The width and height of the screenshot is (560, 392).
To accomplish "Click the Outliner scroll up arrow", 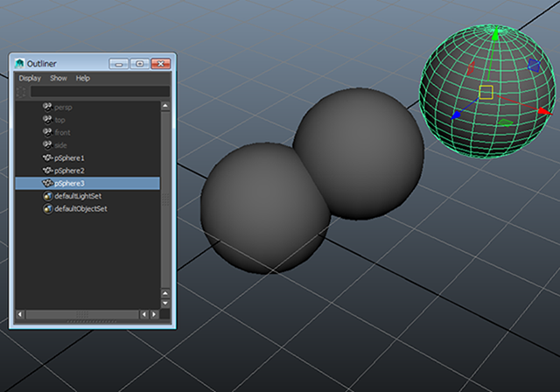I will (165, 106).
